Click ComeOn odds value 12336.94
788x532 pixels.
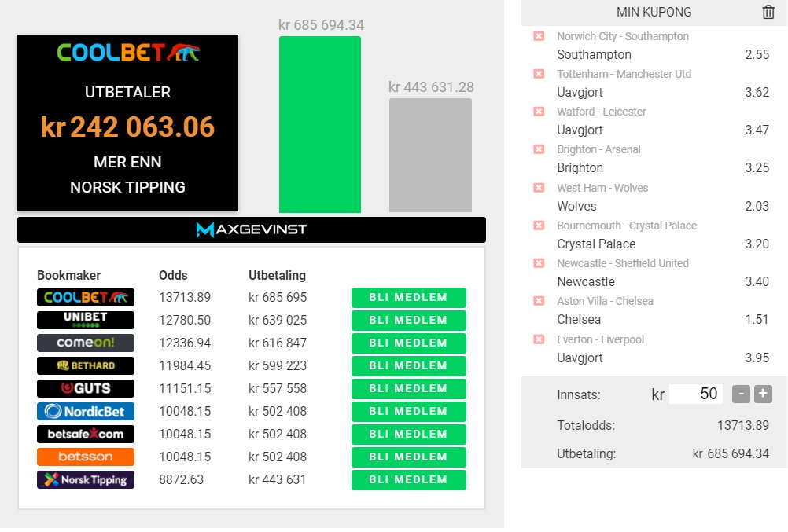(x=185, y=343)
